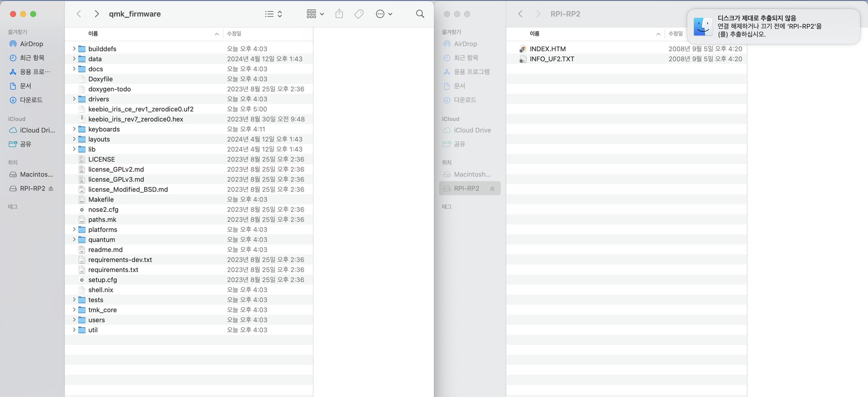The image size is (868, 397).
Task: Open the group-by grid dropdown
Action: (x=315, y=14)
